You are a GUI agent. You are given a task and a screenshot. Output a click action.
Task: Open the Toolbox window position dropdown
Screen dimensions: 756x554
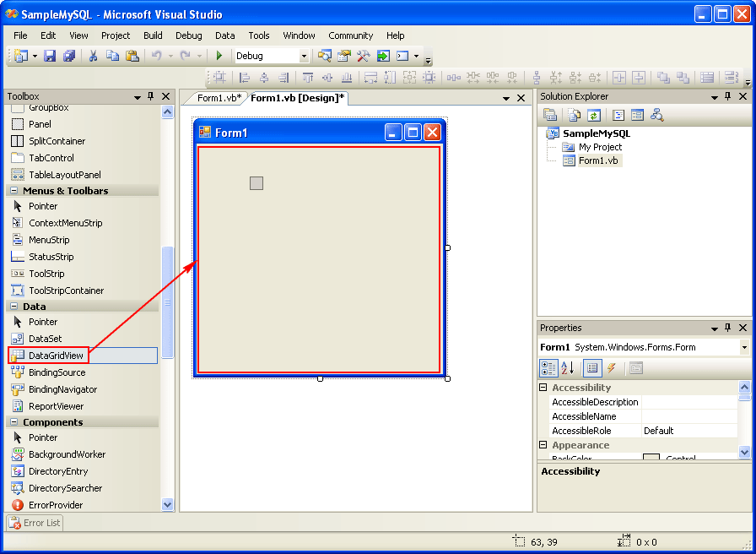138,97
